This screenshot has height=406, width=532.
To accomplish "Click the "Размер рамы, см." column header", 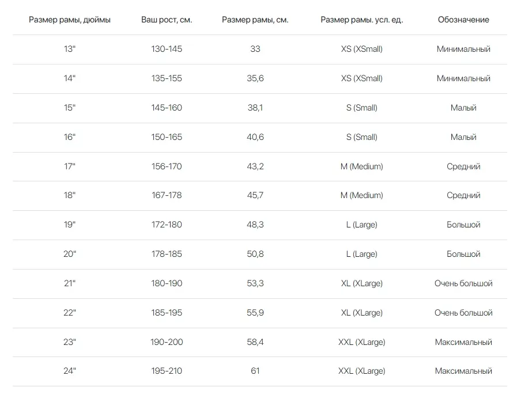I will [255, 20].
